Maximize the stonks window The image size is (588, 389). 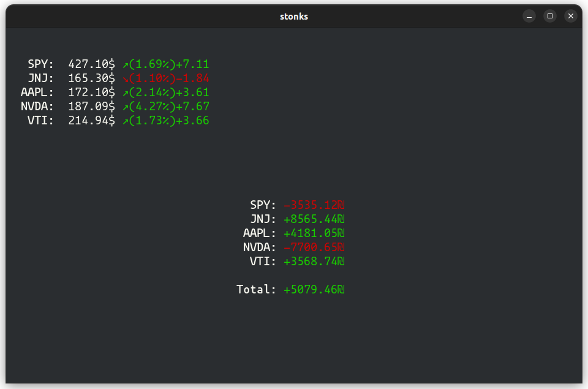(x=550, y=16)
